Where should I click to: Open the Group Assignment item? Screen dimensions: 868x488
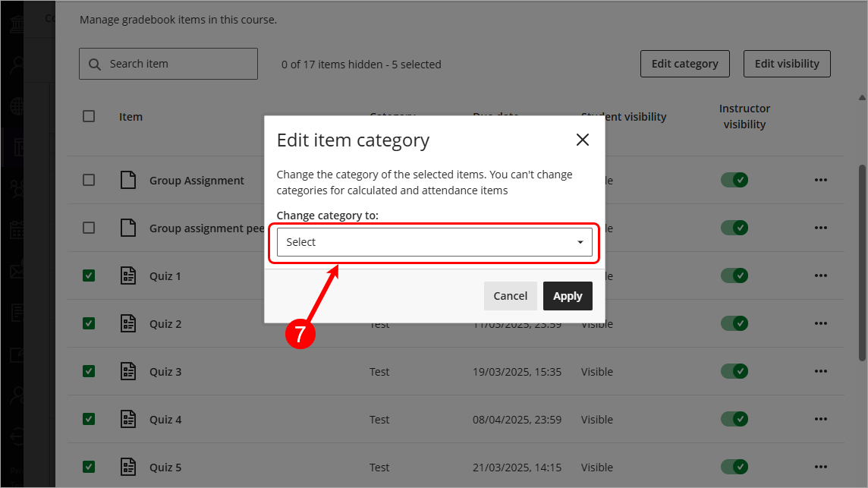197,181
